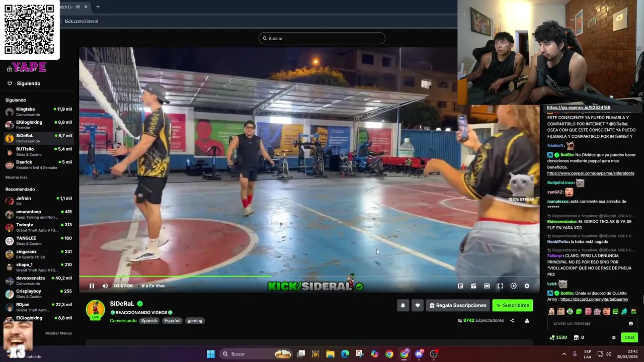
Task: Toggle the notification bell for SiDeRaL
Action: [x=403, y=305]
